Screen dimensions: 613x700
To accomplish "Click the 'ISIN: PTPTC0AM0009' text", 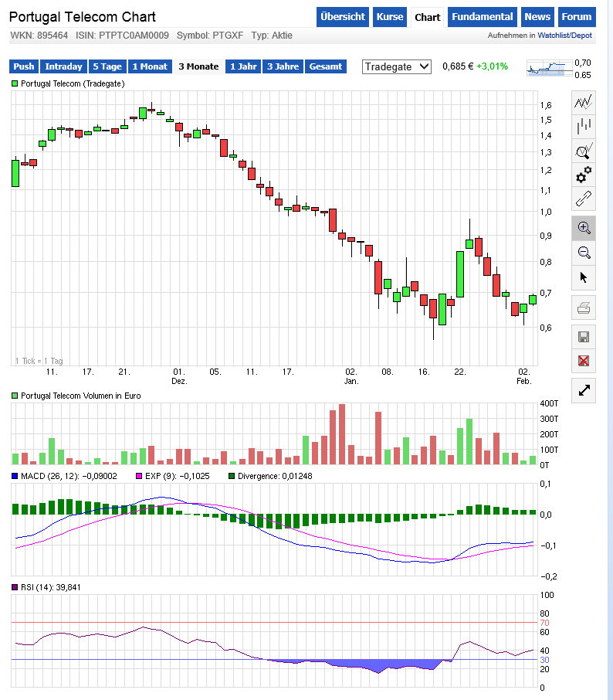I will (x=122, y=36).
